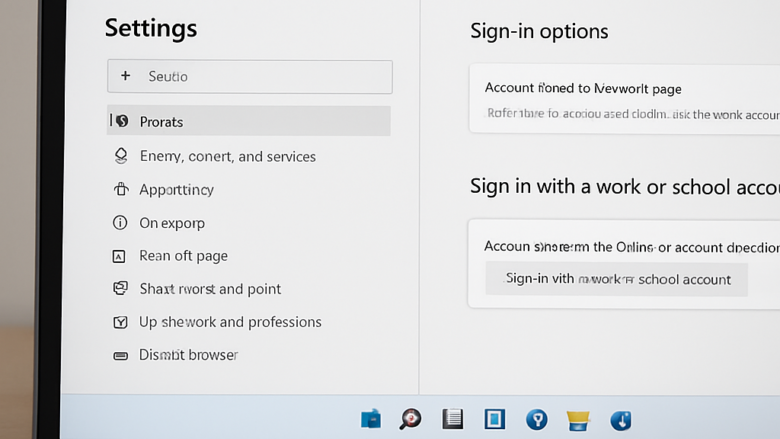Click description text starting with Rofer
The image size is (780, 439).
pyautogui.click(x=633, y=114)
